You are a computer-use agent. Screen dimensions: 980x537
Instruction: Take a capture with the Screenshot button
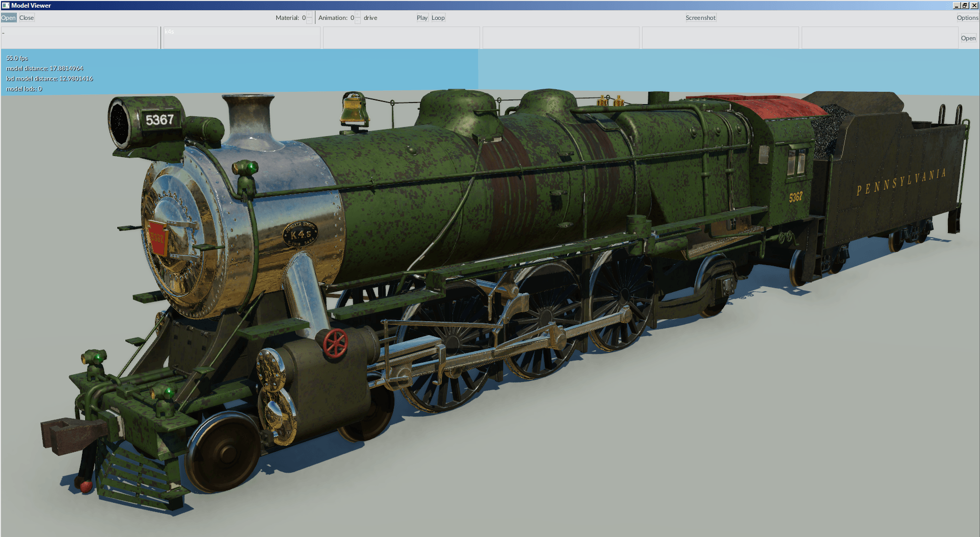pos(701,18)
